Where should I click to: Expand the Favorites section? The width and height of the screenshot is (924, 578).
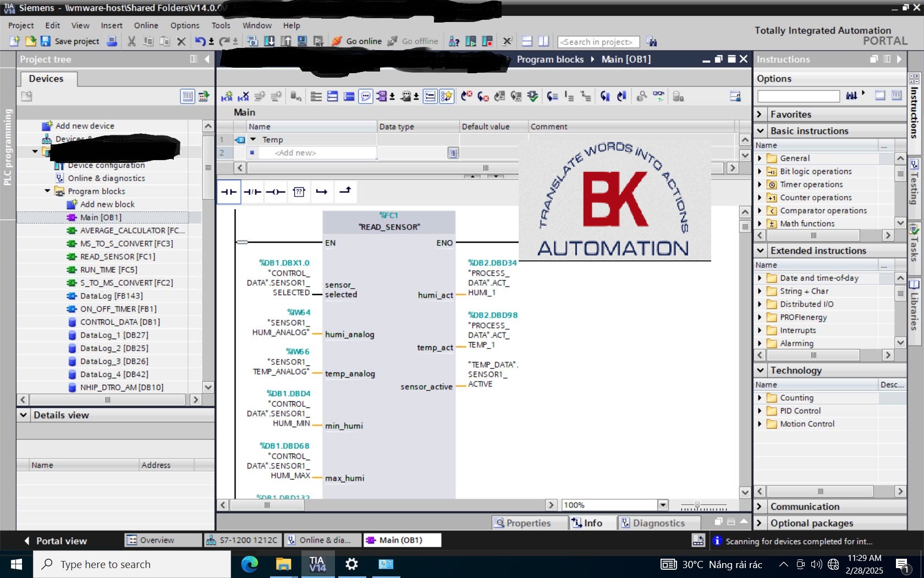(x=760, y=114)
